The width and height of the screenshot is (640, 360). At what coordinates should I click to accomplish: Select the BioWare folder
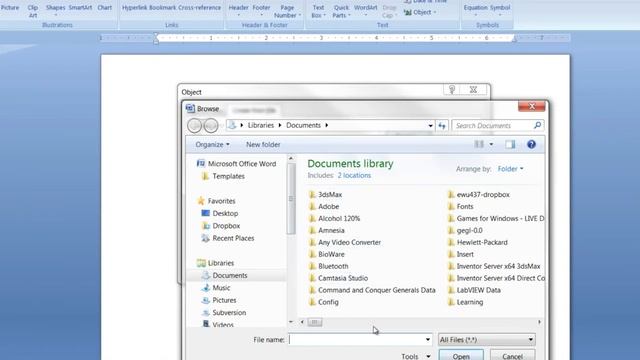pos(327,254)
